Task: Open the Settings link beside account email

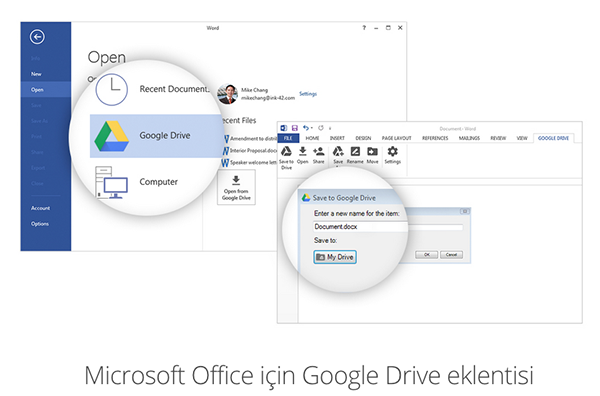Action: pos(308,94)
